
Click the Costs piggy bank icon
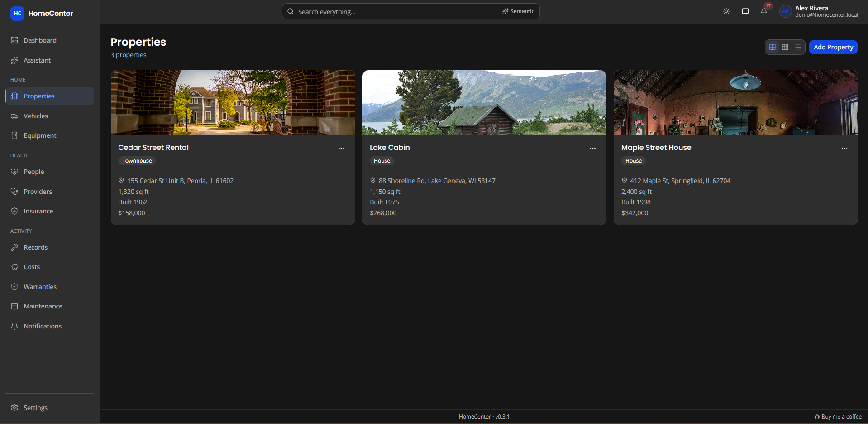(x=14, y=267)
